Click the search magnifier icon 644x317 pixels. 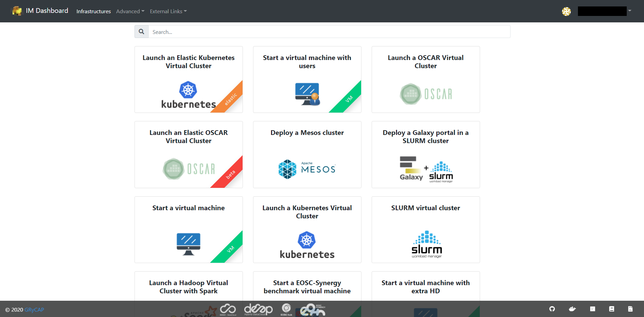point(142,32)
